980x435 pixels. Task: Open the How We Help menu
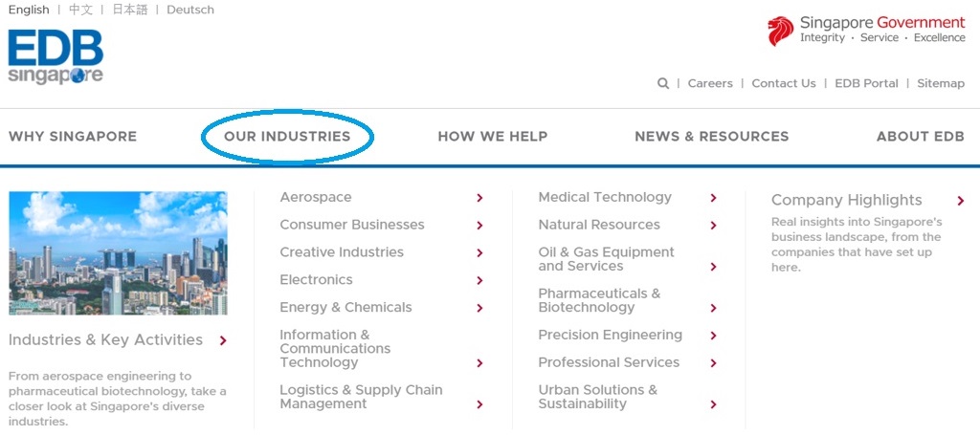(493, 137)
